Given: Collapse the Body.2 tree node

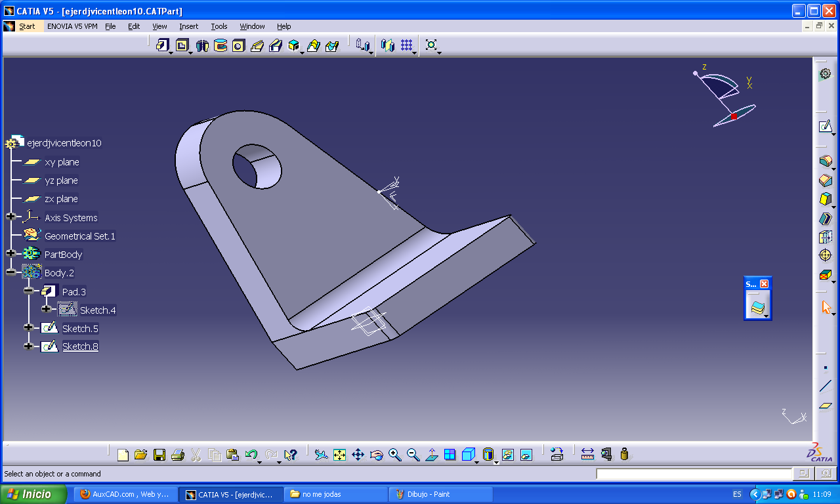Looking at the screenshot, I should (10, 272).
